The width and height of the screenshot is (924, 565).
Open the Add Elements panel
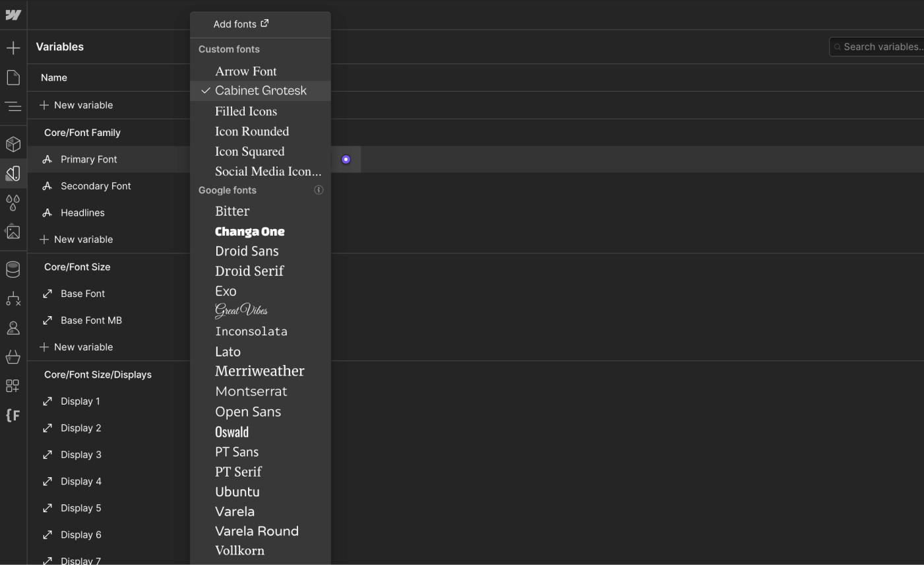[x=13, y=48]
